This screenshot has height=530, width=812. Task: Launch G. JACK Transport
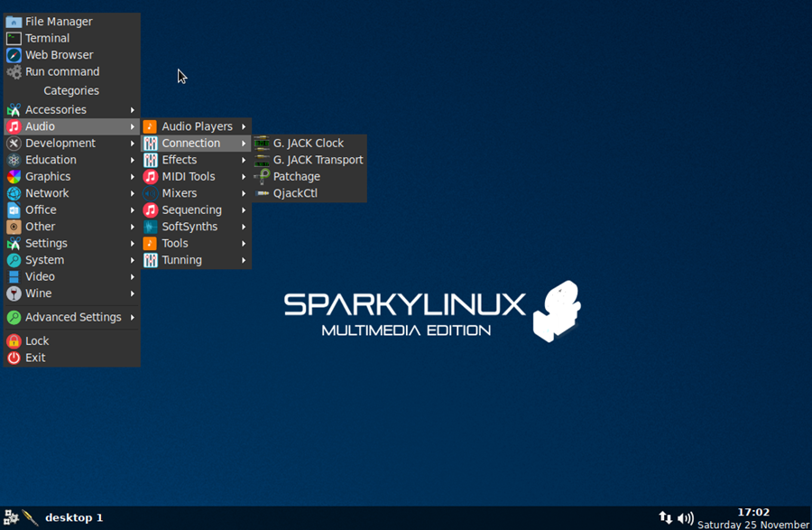tap(309, 160)
